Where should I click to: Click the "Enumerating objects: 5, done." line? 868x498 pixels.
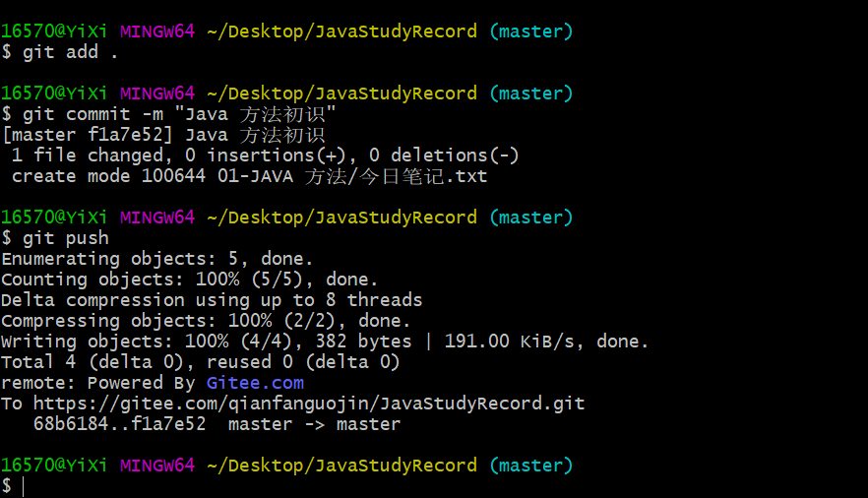coord(157,259)
